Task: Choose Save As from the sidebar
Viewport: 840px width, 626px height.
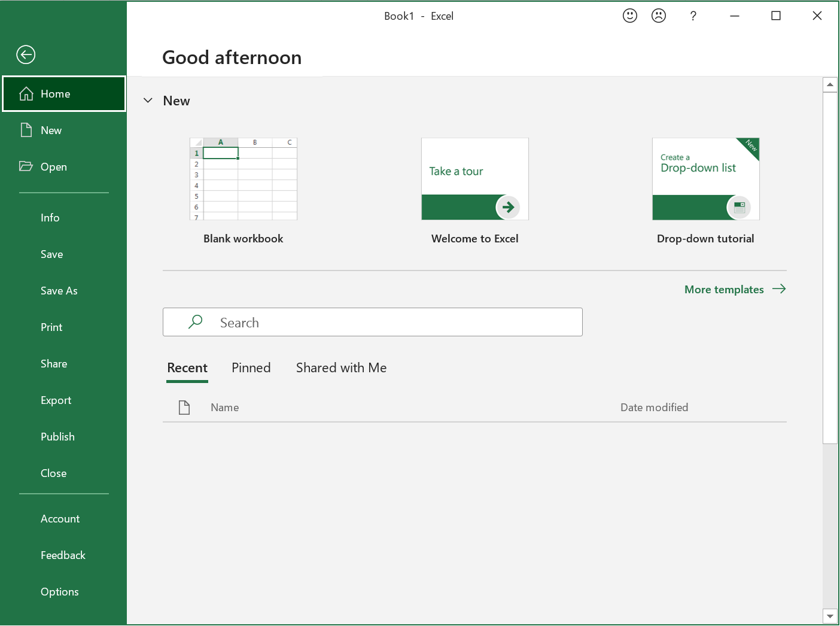Action: [64, 291]
